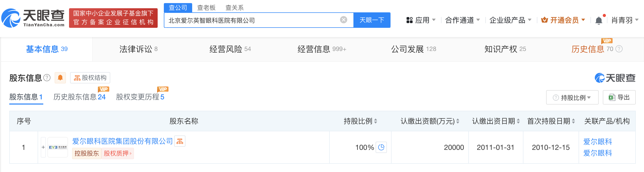Sort by 认缴出资日期 column arrows
The height and width of the screenshot is (172, 644).
tap(518, 121)
